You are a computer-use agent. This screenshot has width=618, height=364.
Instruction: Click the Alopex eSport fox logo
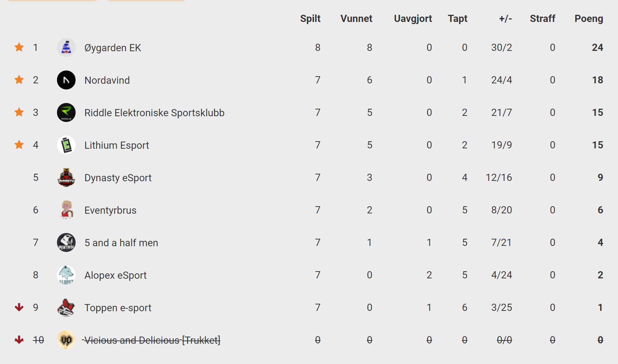click(66, 275)
